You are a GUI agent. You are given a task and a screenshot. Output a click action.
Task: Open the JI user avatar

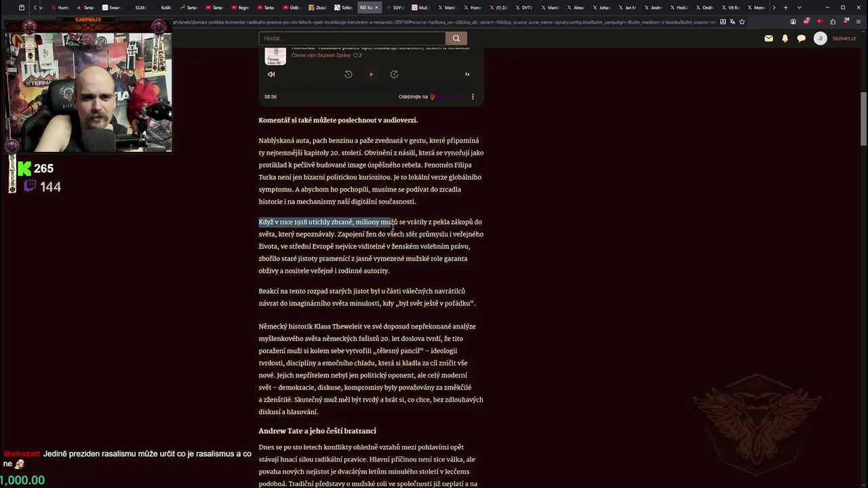point(820,39)
